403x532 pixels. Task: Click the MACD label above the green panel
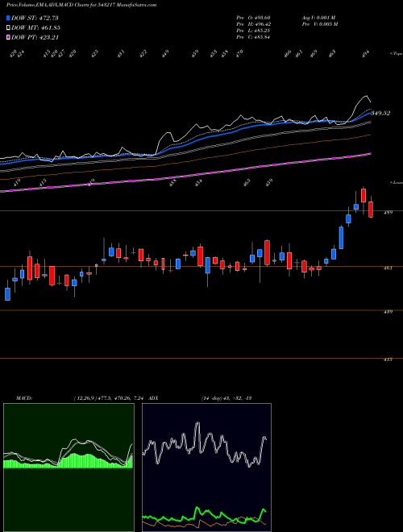24,398
